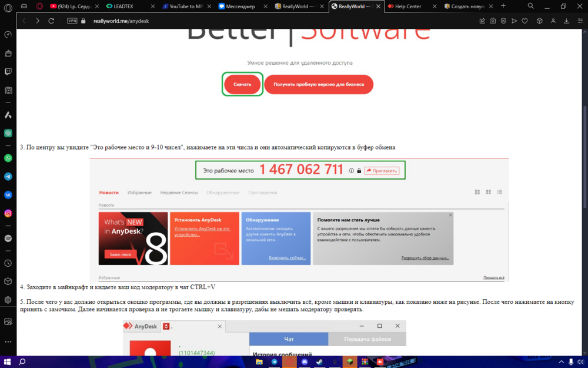
Task: Close the LEADTEX tab
Action: coord(153,6)
